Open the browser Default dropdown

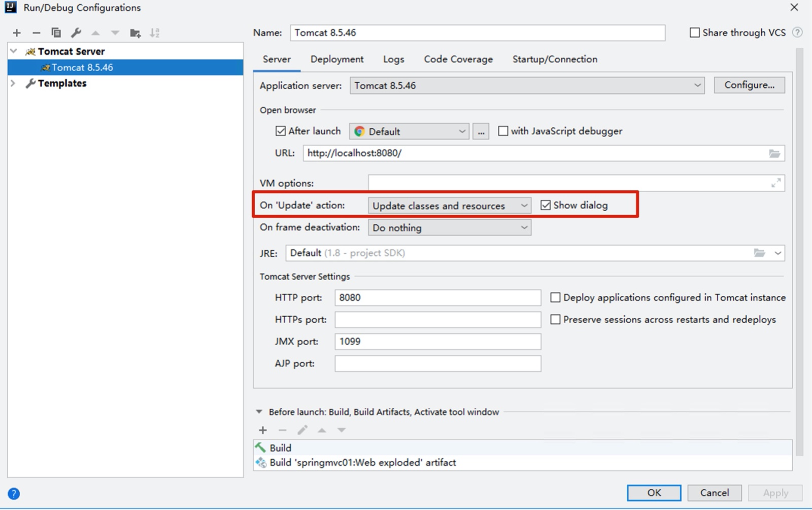(409, 131)
